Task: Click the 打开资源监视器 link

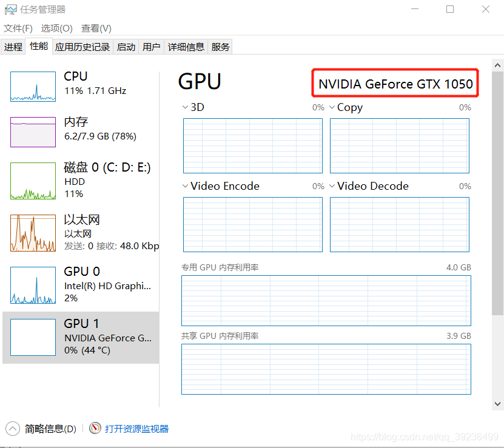Action: pos(136,429)
